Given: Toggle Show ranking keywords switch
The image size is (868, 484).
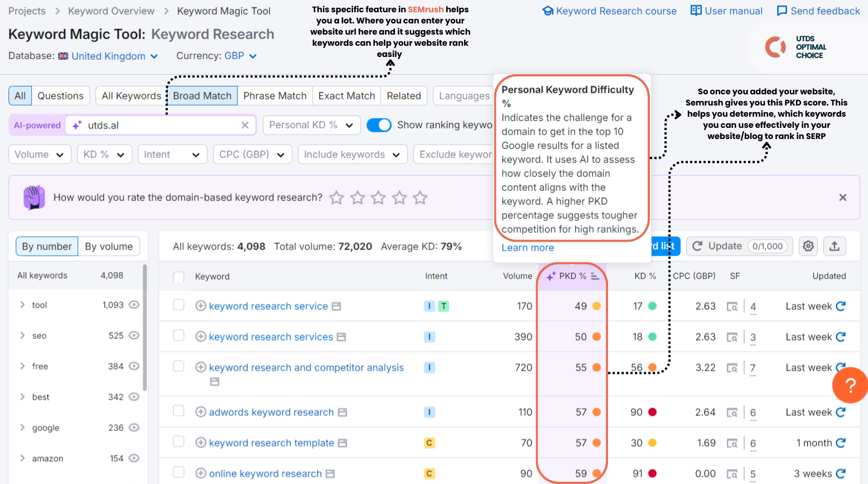Looking at the screenshot, I should 379,125.
